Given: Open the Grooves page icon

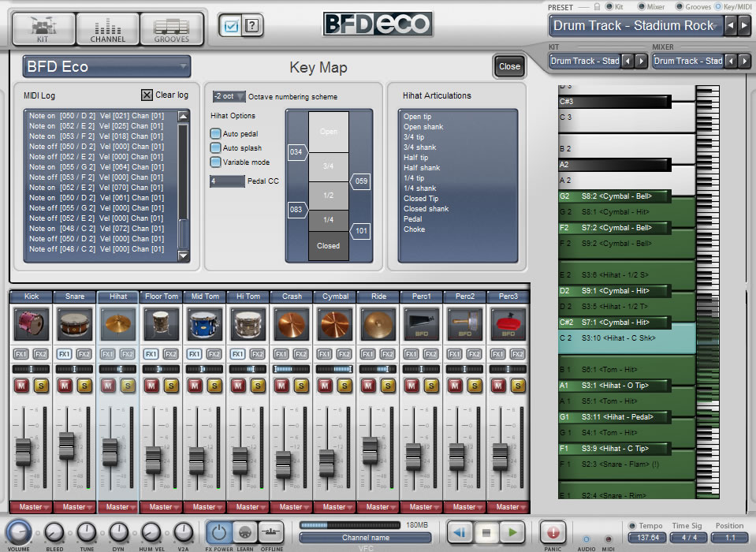Looking at the screenshot, I should point(172,29).
